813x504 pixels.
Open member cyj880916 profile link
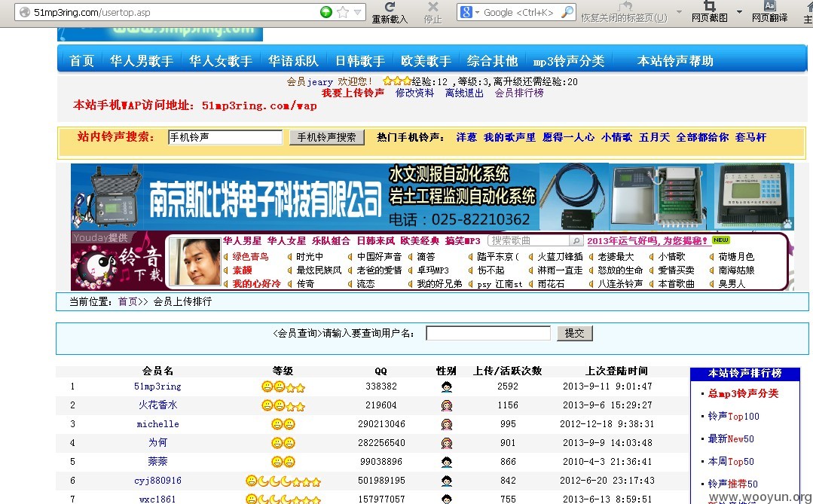point(157,481)
